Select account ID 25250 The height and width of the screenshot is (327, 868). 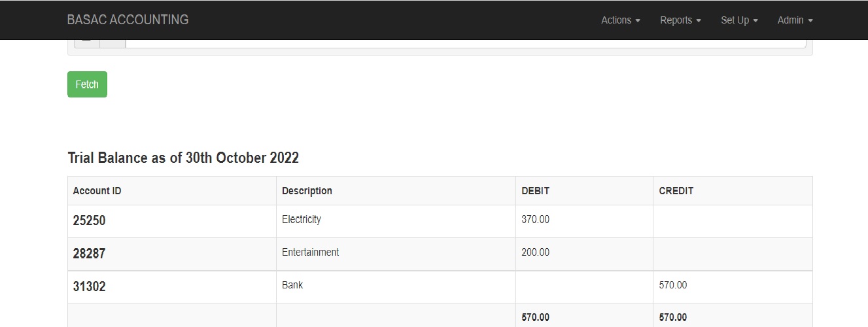pyautogui.click(x=89, y=221)
